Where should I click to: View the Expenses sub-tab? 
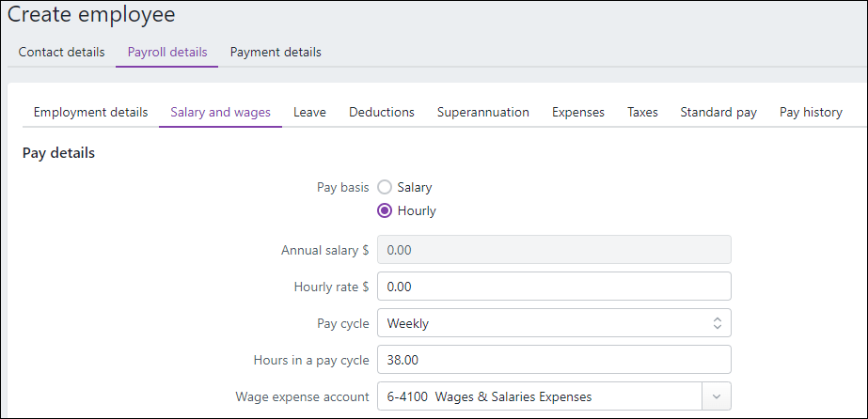coord(577,113)
